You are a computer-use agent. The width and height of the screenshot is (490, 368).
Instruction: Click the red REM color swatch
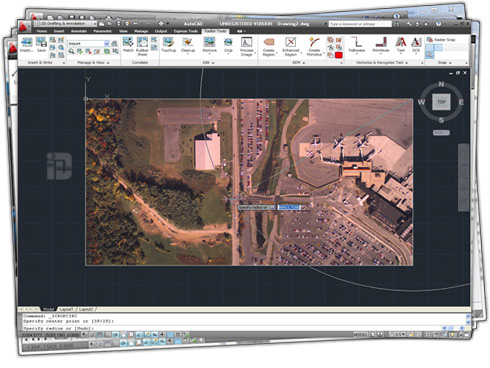pos(339,55)
